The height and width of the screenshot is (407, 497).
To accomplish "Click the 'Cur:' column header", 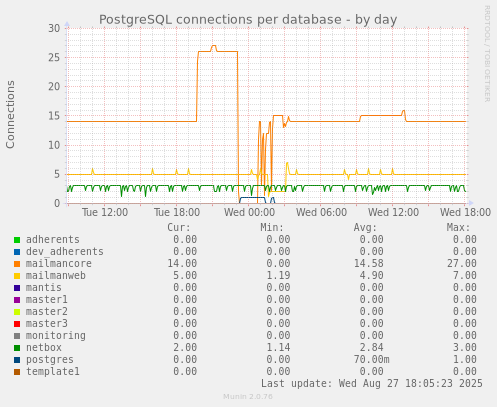I will (179, 228).
